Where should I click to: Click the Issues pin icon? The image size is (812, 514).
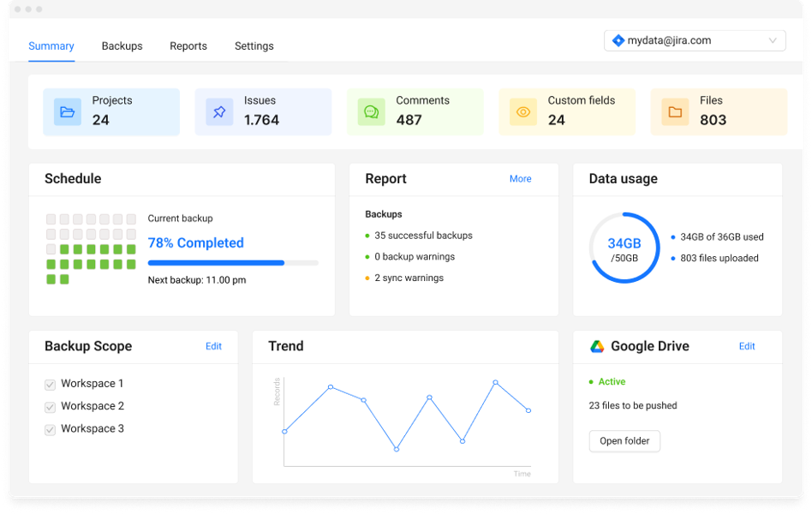coord(219,112)
